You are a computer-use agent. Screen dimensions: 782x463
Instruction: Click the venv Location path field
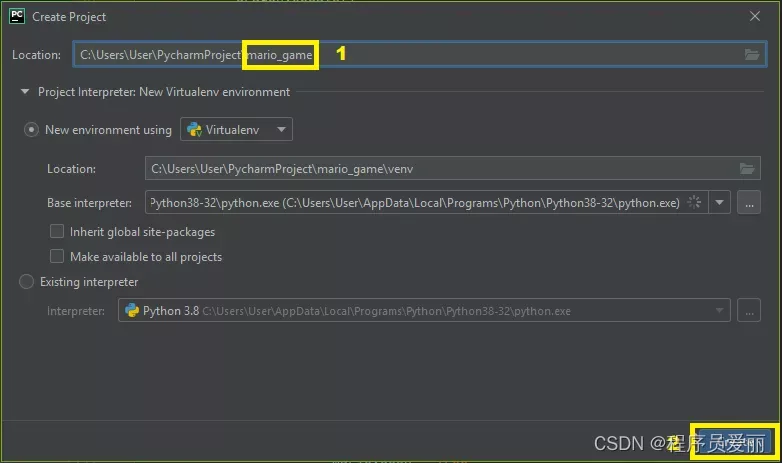pos(452,169)
